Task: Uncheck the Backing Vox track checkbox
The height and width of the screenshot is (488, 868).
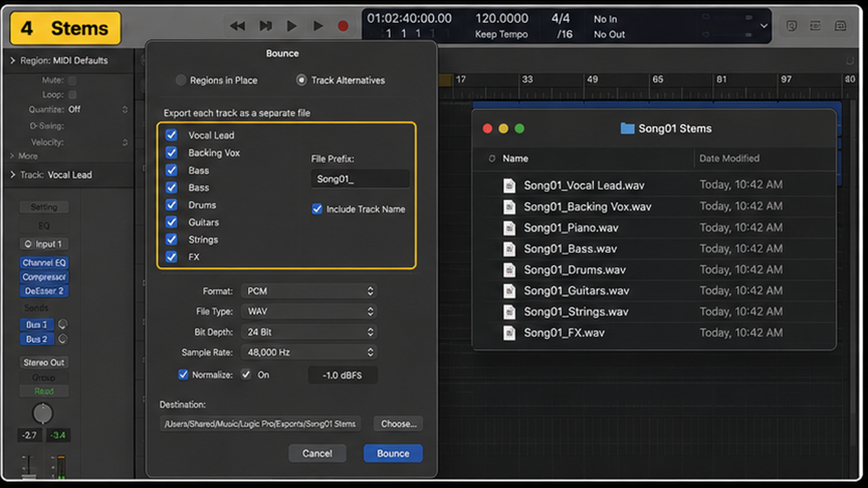Action: click(172, 152)
